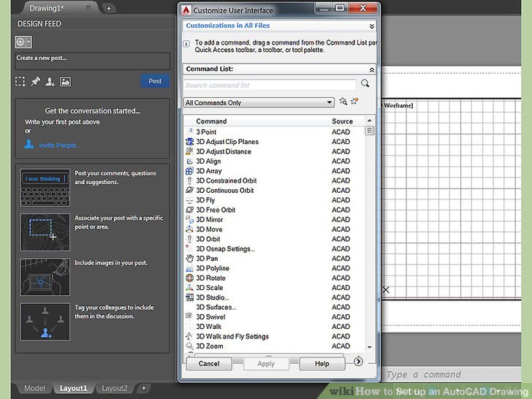Image resolution: width=532 pixels, height=399 pixels.
Task: Click the Invite People link
Action: coord(60,145)
